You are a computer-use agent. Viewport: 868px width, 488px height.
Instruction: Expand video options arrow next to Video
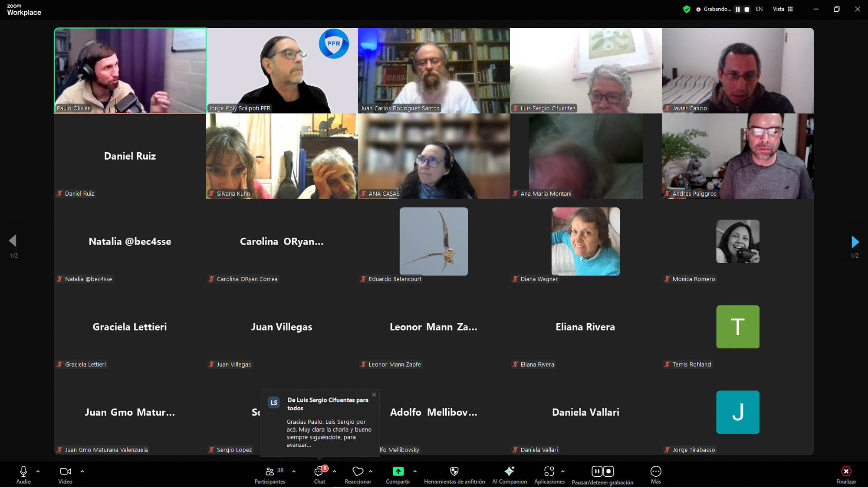coord(82,471)
